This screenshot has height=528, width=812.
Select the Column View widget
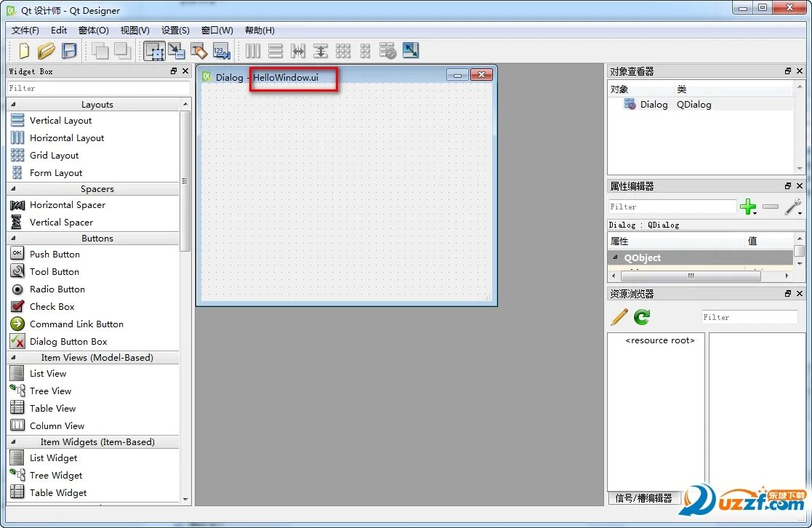click(x=48, y=426)
